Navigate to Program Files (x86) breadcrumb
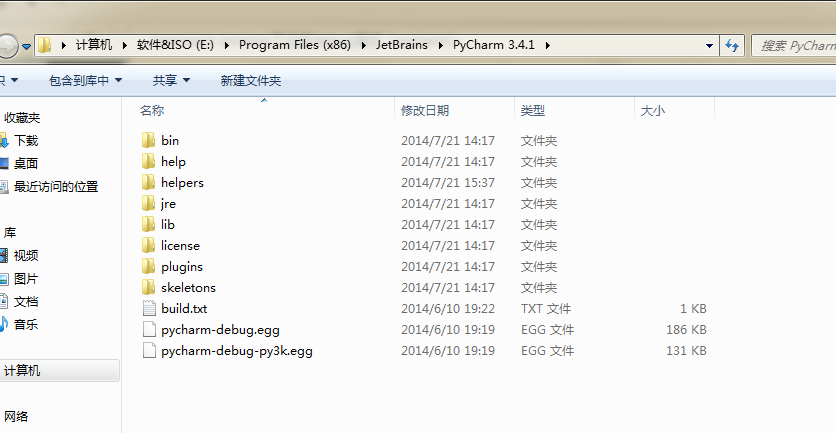Image resolution: width=836 pixels, height=433 pixels. [295, 45]
